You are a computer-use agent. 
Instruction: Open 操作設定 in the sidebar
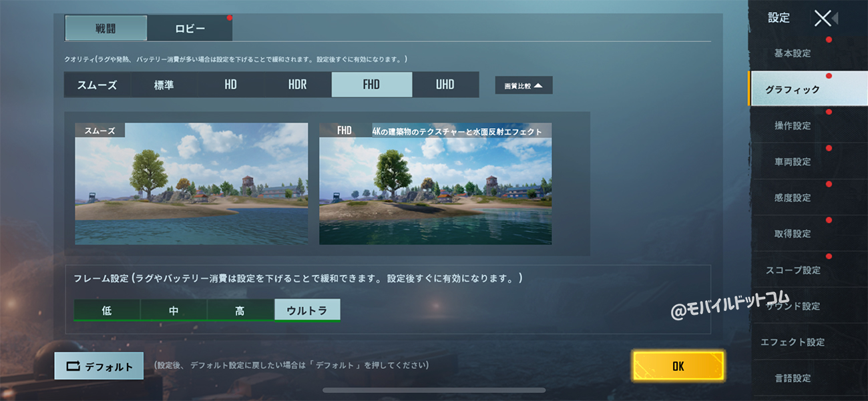[x=792, y=125]
